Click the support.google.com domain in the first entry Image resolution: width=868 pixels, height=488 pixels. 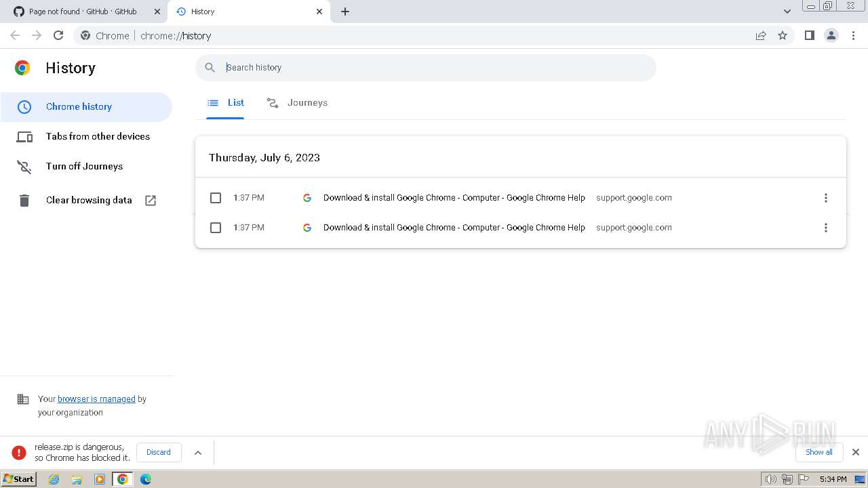point(634,198)
